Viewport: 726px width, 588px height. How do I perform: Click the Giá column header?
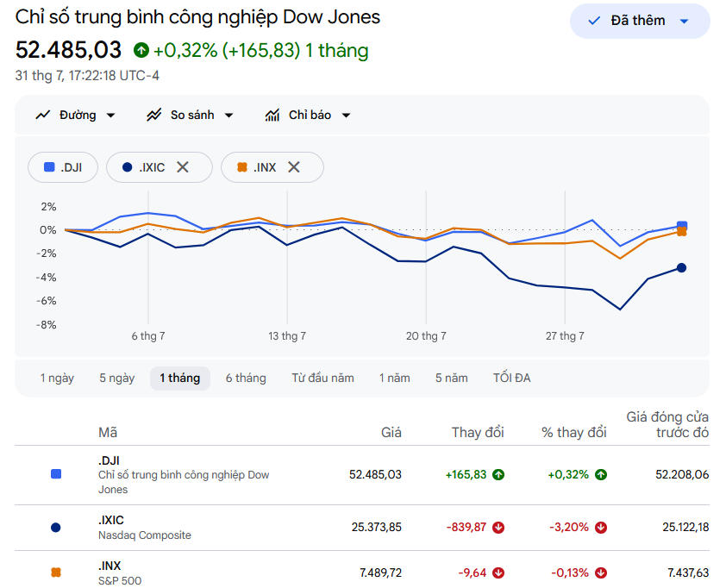coord(391,433)
